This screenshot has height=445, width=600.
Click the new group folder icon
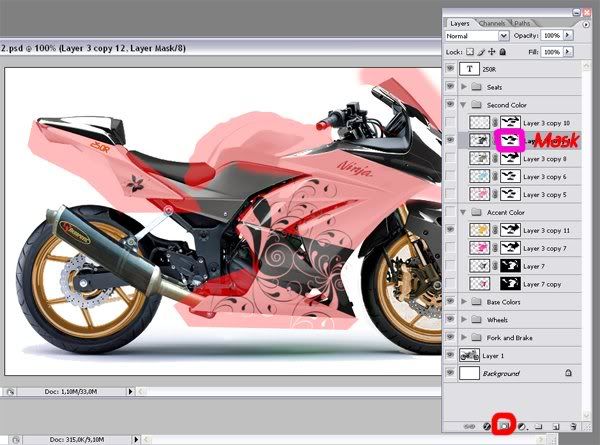(538, 426)
